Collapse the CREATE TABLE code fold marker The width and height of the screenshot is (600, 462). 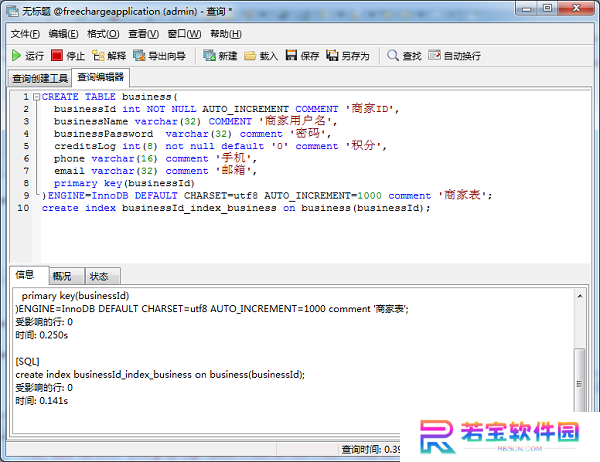point(36,97)
